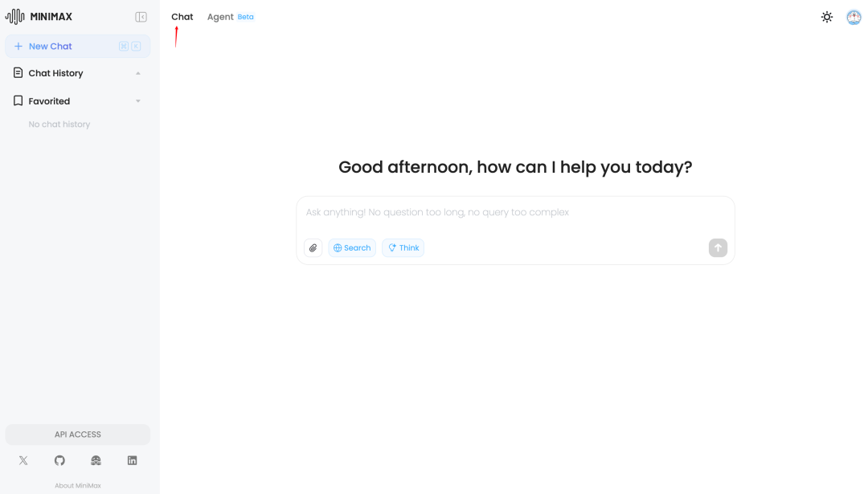This screenshot has height=494, width=868.
Task: Expand the Favorited section arrow
Action: pyautogui.click(x=138, y=101)
